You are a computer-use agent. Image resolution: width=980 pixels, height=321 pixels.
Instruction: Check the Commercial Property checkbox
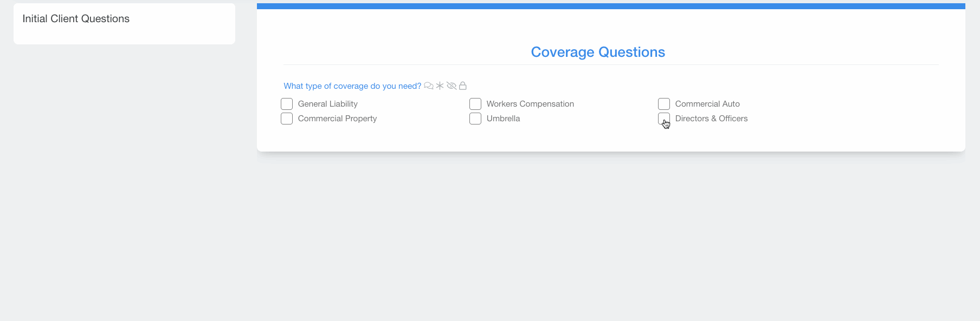point(287,119)
